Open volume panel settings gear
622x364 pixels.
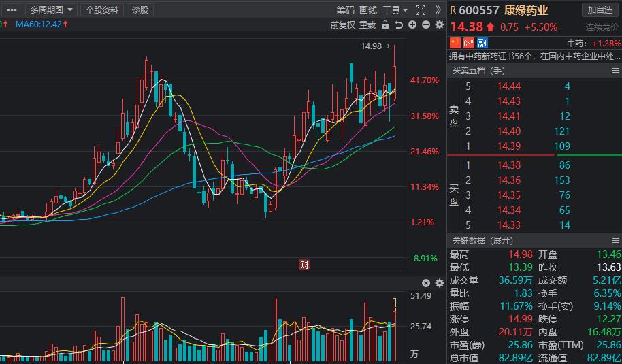pos(439,283)
